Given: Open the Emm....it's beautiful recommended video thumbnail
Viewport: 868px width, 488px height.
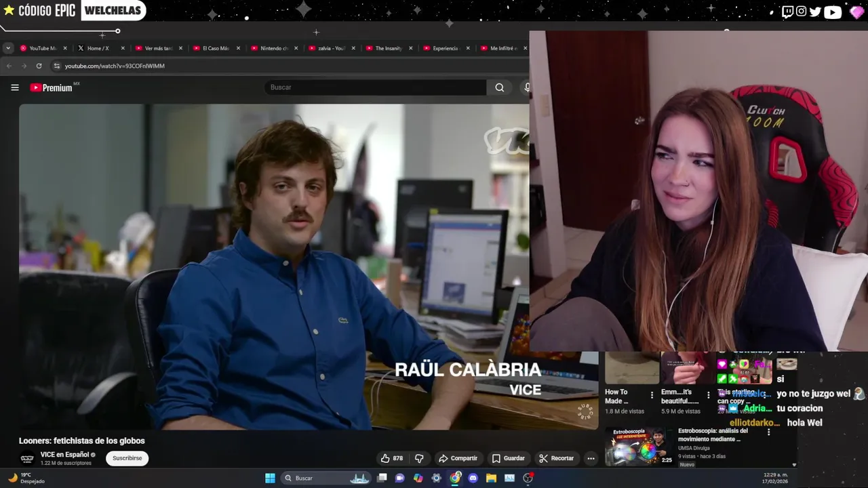Looking at the screenshot, I should [x=688, y=368].
